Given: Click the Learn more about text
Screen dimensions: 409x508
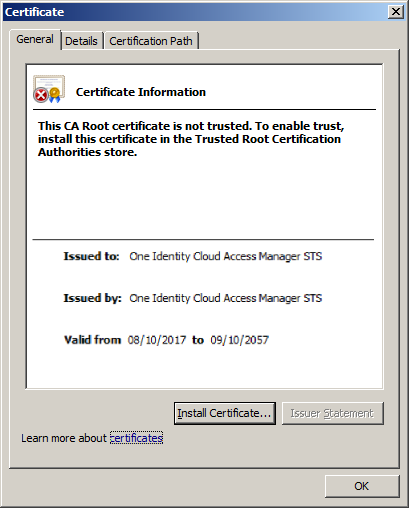Looking at the screenshot, I should point(64,438).
